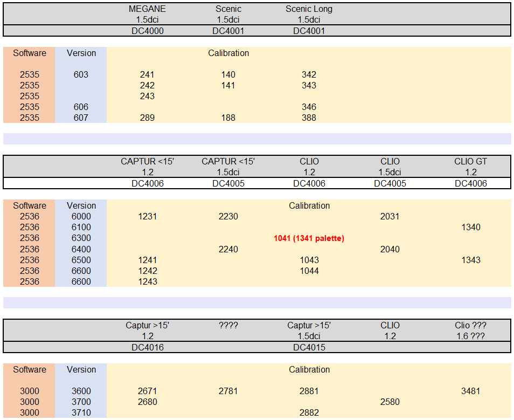Select calibration value 1242
Image resolution: width=514 pixels, height=420 pixels.
tap(148, 271)
